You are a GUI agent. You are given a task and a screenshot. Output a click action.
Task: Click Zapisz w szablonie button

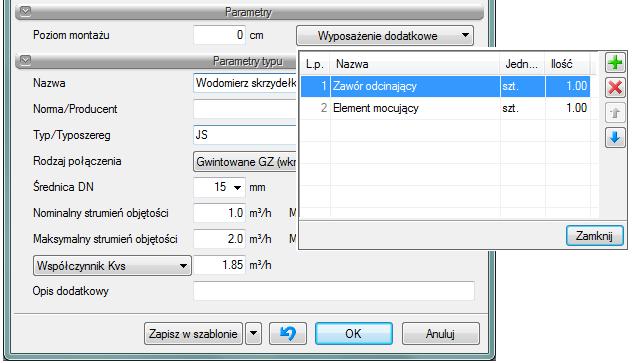coord(193,334)
